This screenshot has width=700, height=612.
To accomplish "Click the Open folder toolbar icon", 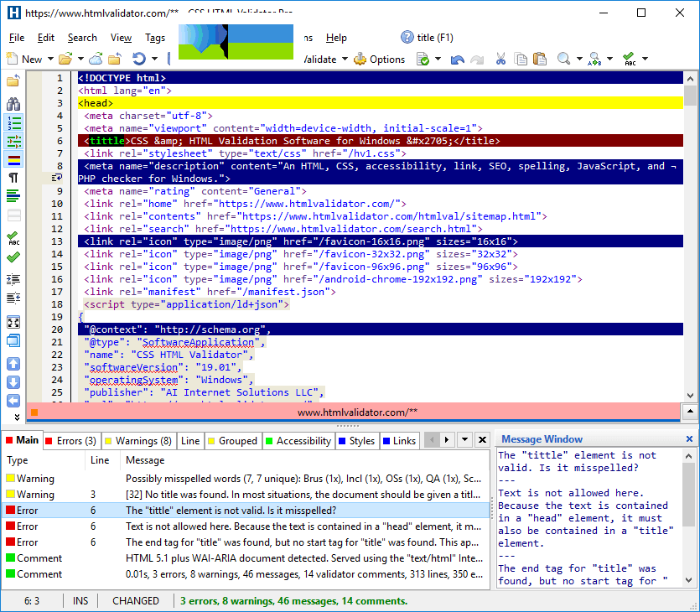I will click(x=65, y=59).
